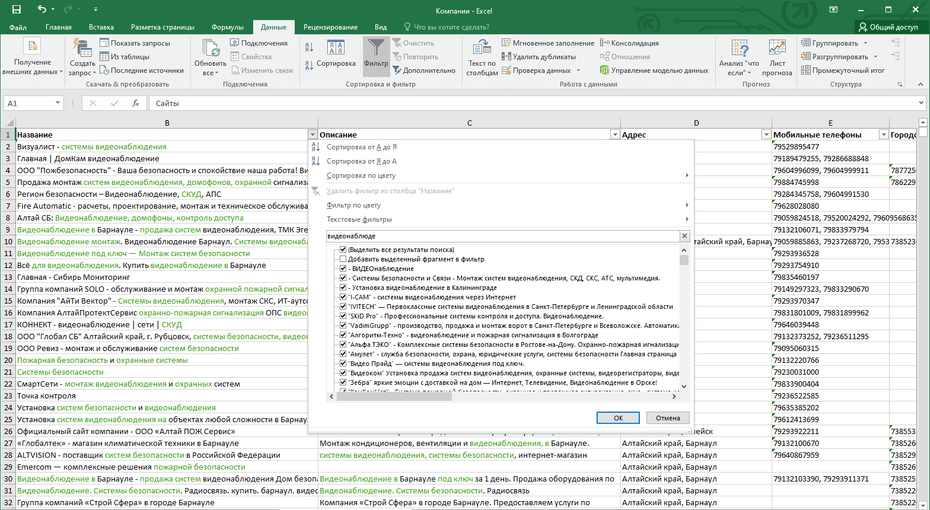930x510 pixels.
Task: Open the Адрес column filter dropdown
Action: coord(766,135)
